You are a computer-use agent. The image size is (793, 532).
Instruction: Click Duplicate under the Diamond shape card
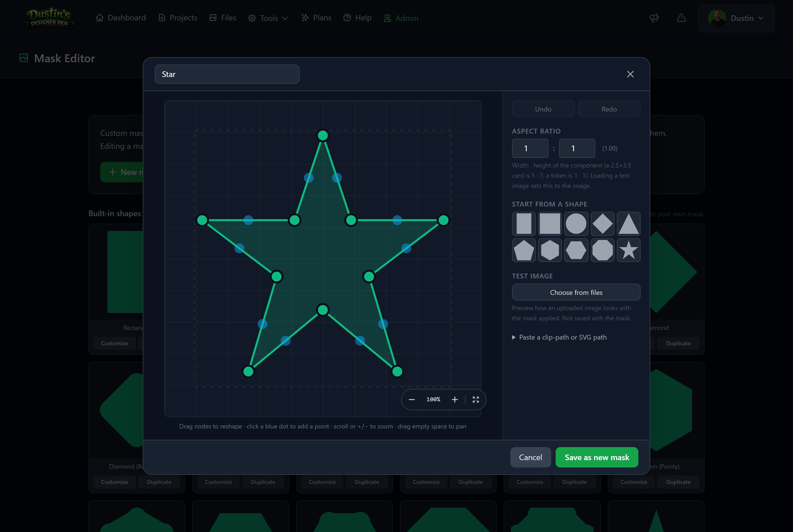(678, 343)
